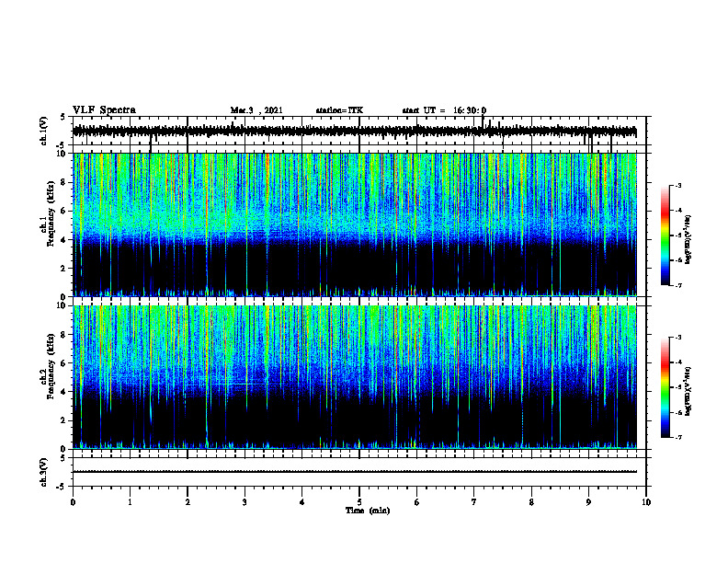728x563 pixels.
Task: Click the "0" tick on the time axis
Action: (x=73, y=502)
